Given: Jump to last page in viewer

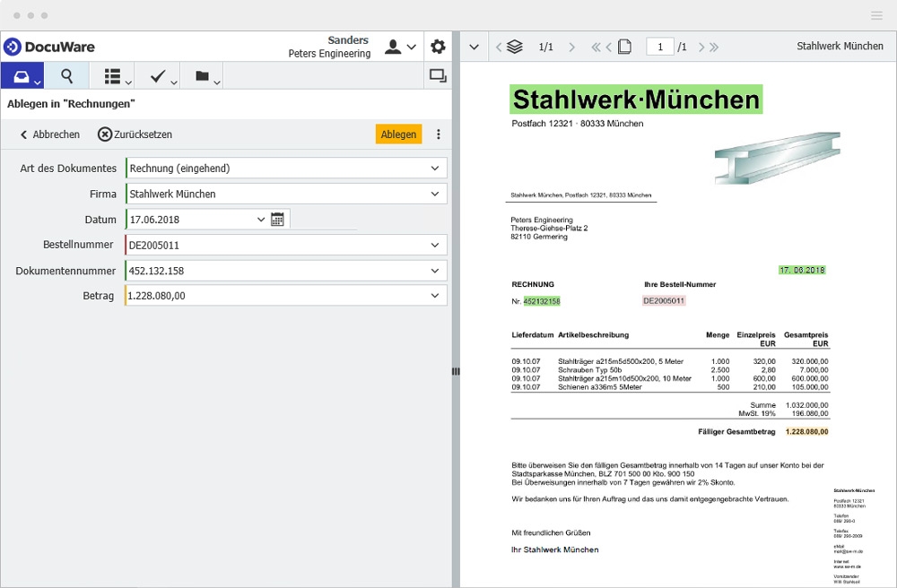Looking at the screenshot, I should click(714, 47).
